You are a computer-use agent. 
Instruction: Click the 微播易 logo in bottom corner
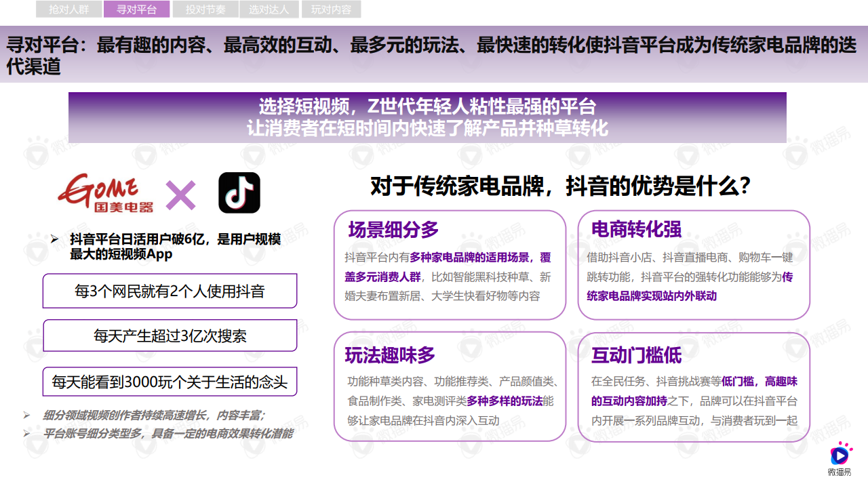(840, 459)
